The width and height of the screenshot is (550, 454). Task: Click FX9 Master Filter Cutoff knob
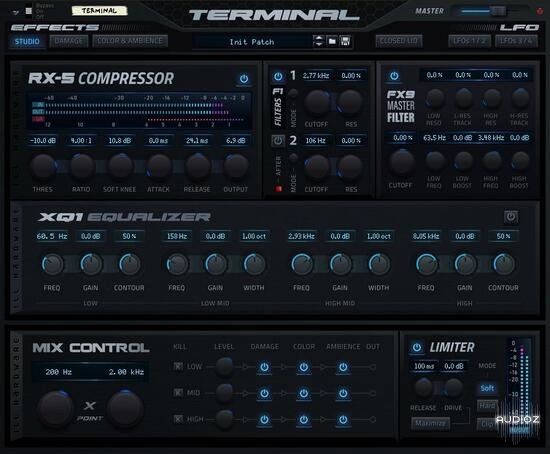pos(402,163)
